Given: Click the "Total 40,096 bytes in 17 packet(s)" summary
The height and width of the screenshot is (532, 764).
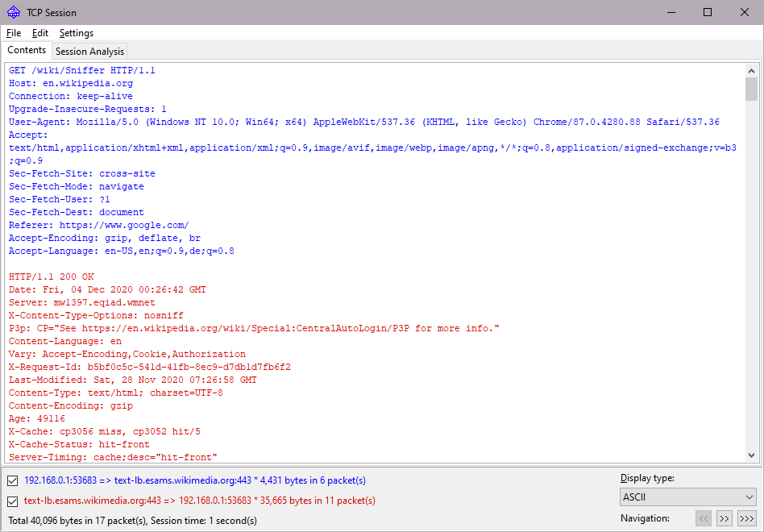Looking at the screenshot, I should coord(132,521).
